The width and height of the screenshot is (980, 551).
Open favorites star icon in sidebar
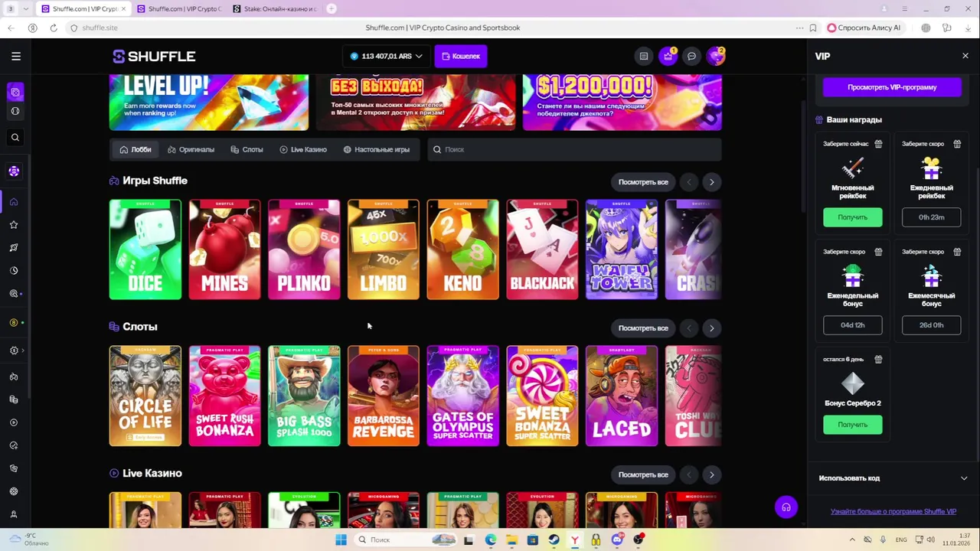14,225
